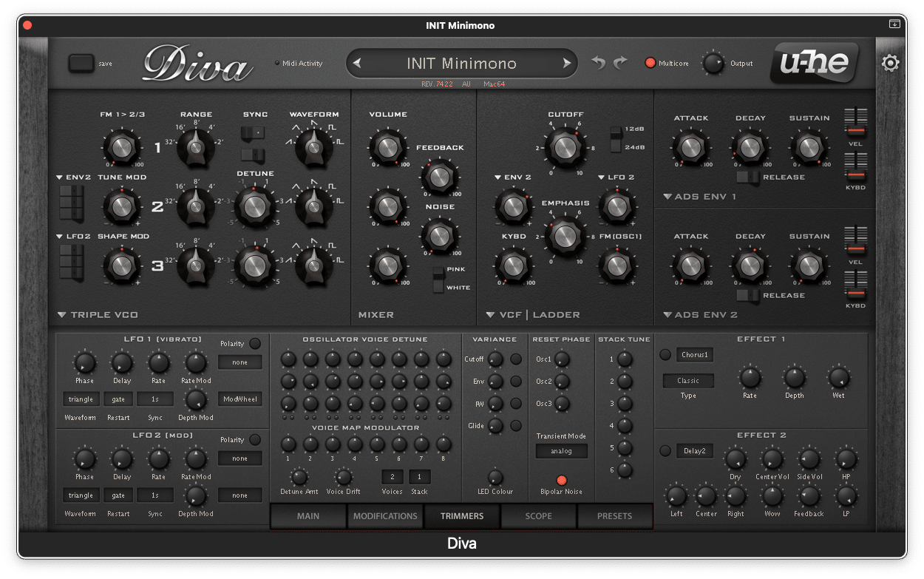The image size is (924, 579).
Task: Click oscillator 2 DETUNE knob
Action: 254,206
